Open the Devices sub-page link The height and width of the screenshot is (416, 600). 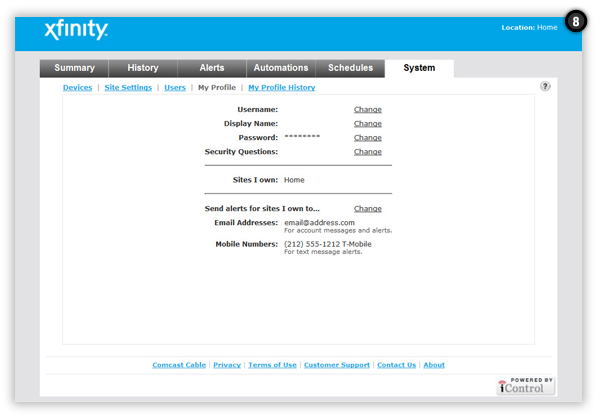point(77,88)
